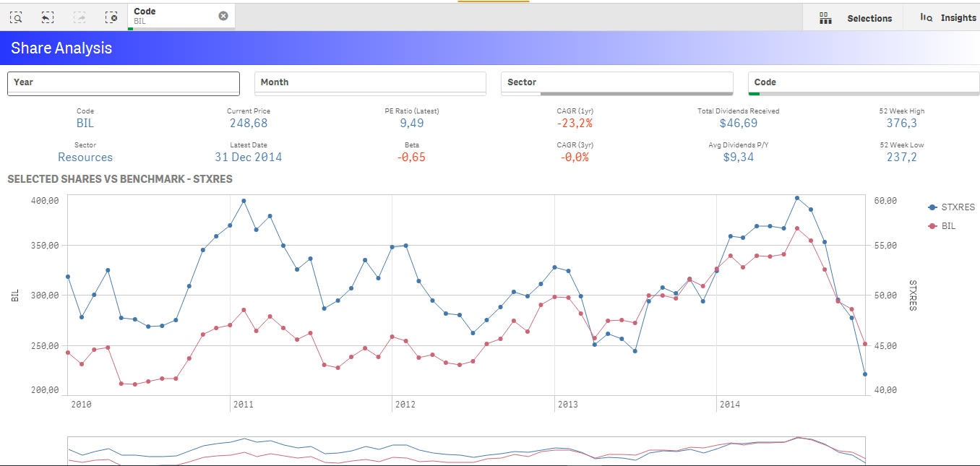
Task: Expand the Code filter pane
Action: pos(864,82)
